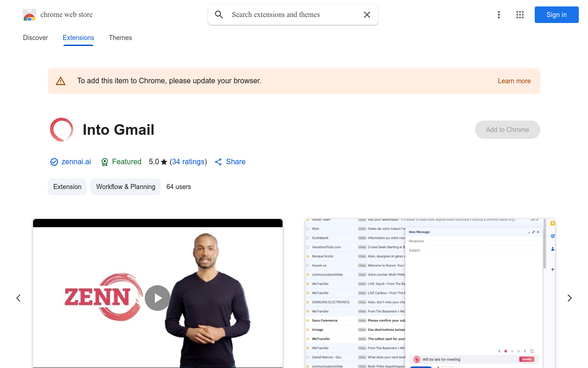This screenshot has width=588, height=368.
Task: Click the Sign in button
Action: click(x=557, y=15)
